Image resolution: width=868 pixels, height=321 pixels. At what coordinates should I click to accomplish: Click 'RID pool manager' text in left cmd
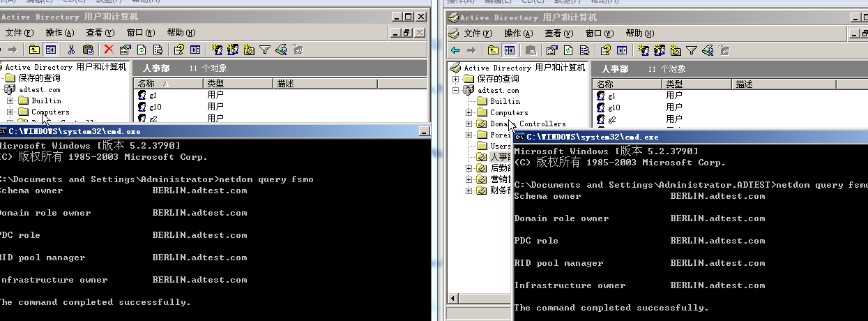tap(42, 257)
